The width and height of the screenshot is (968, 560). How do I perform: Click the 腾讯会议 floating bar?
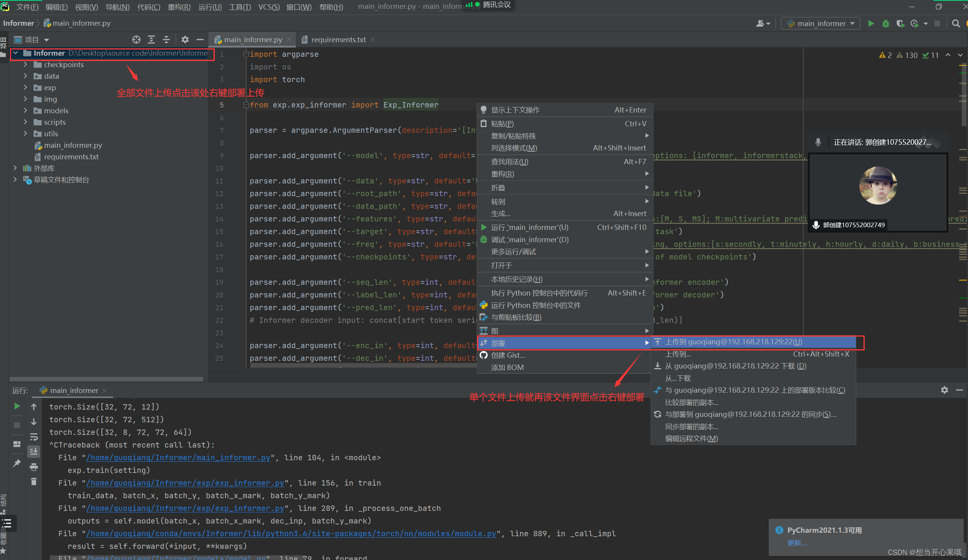pos(488,5)
